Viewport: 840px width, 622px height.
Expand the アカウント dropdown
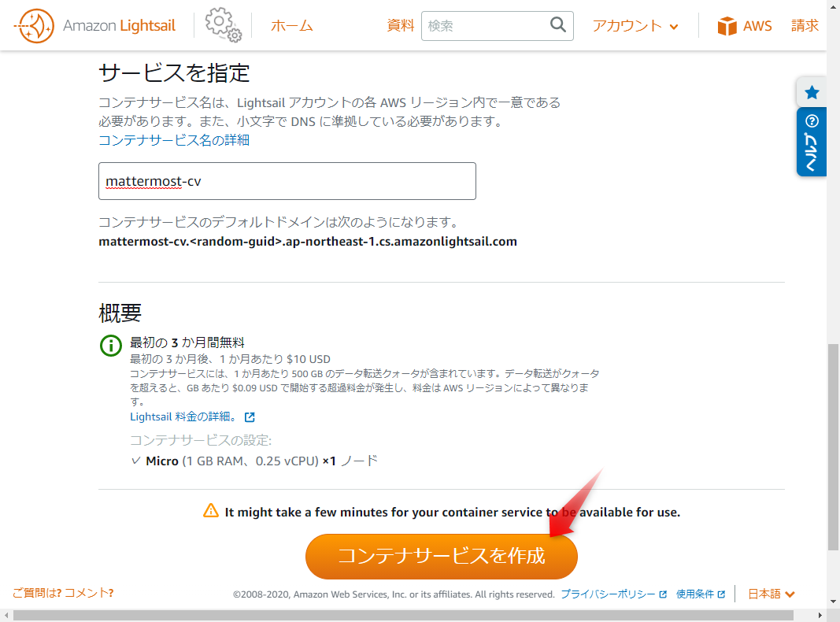pyautogui.click(x=635, y=26)
